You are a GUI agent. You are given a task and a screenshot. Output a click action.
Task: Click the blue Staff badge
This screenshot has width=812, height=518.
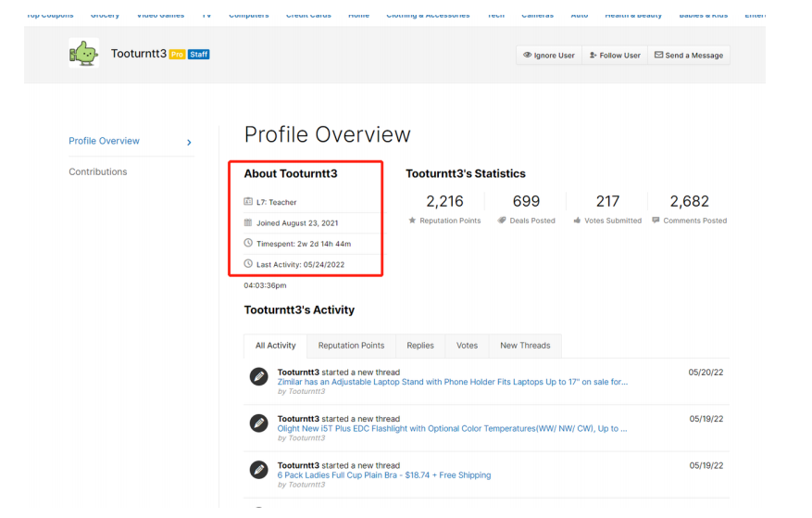198,55
